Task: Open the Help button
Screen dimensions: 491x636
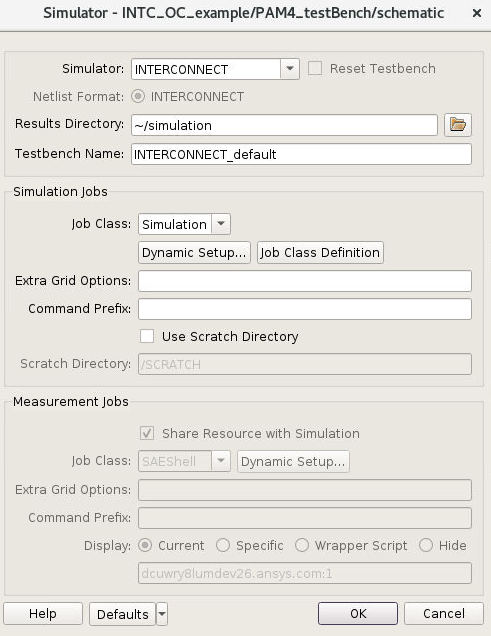Action: 43,614
